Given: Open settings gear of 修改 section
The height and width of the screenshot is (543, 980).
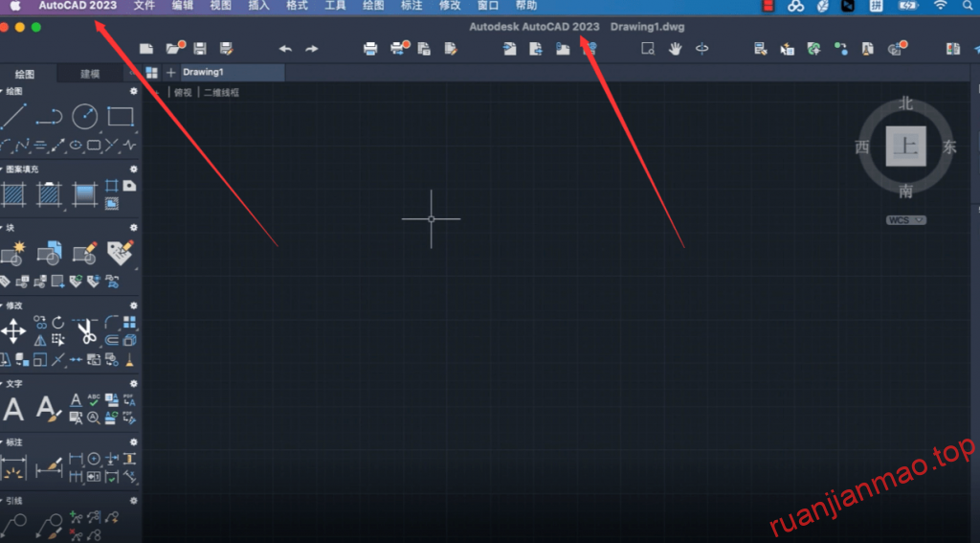Looking at the screenshot, I should [133, 305].
